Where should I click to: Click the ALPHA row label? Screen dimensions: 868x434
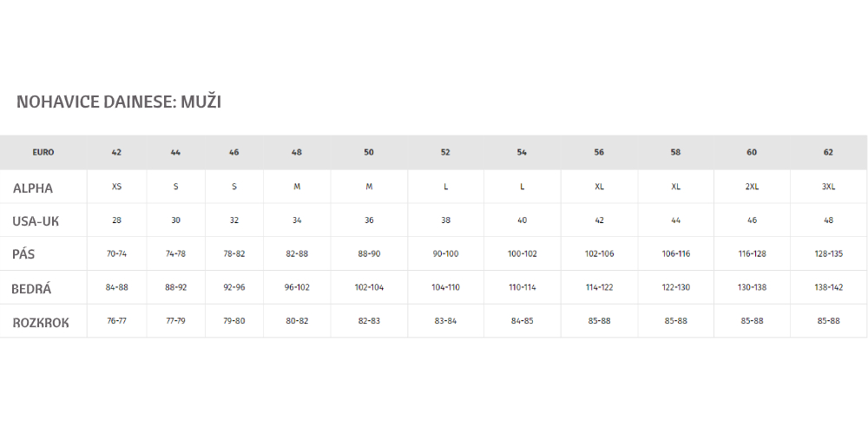[33, 188]
